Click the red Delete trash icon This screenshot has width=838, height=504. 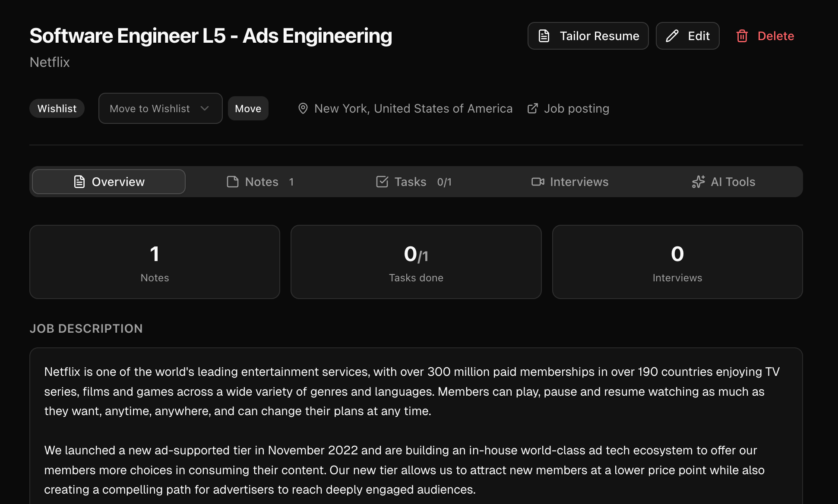(742, 36)
